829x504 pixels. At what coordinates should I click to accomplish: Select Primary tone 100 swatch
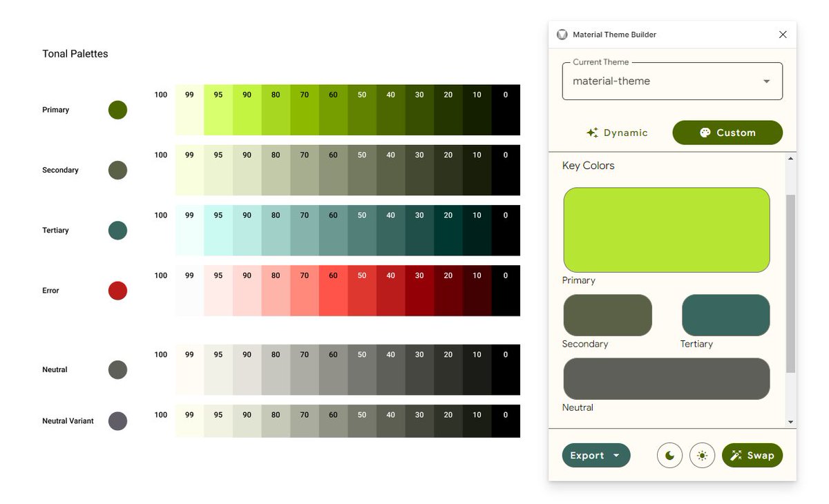click(x=160, y=110)
